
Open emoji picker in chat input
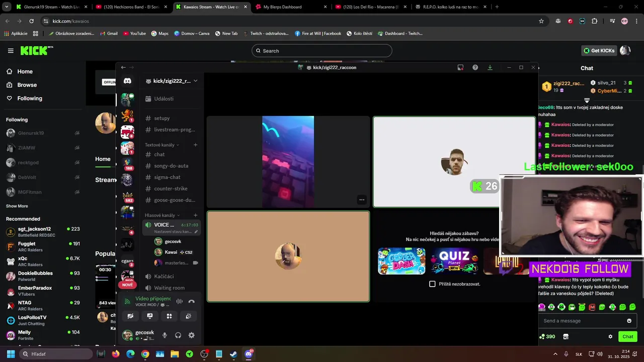(x=629, y=321)
